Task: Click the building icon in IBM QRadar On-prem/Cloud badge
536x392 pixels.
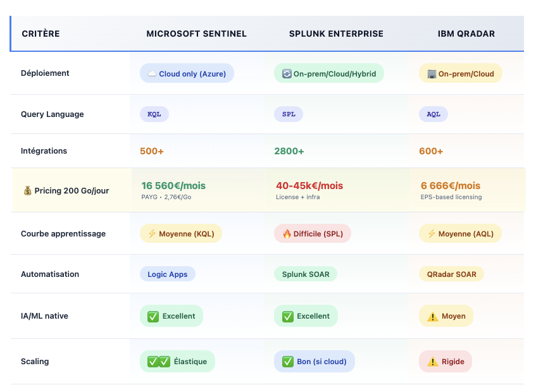Action: point(432,74)
